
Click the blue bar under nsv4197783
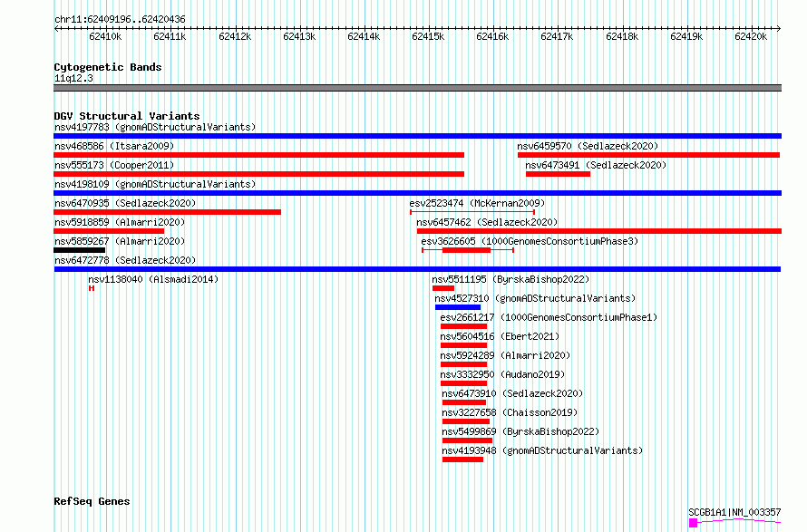click(417, 136)
